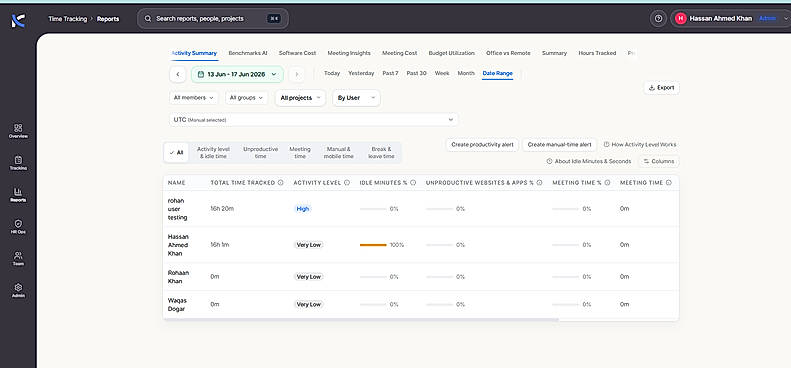This screenshot has width=791, height=368.
Task: Click the app logo in sidebar
Action: pos(18,20)
